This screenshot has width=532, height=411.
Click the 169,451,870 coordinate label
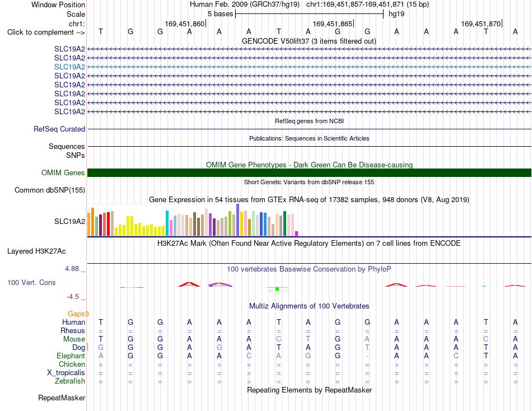click(481, 24)
